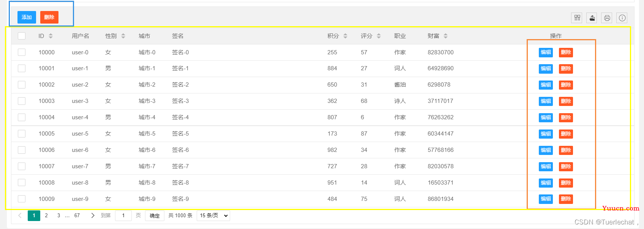Image resolution: width=644 pixels, height=229 pixels.
Task: Edit the user-5 row
Action: pyautogui.click(x=546, y=134)
